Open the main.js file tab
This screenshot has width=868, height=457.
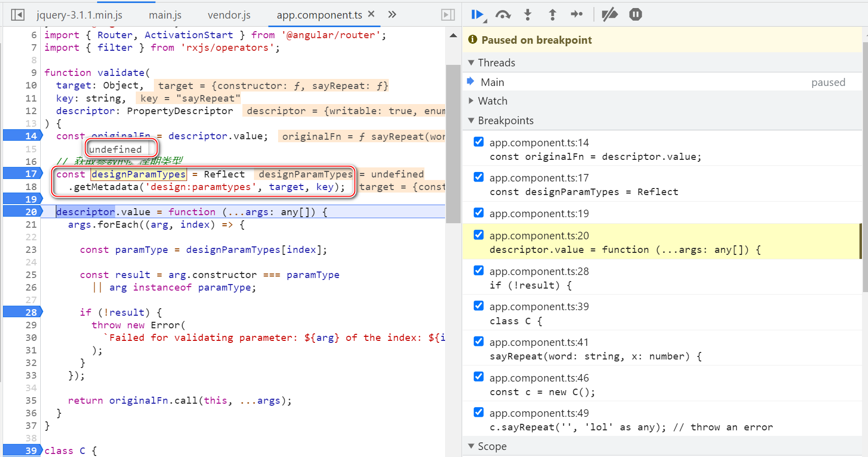point(164,15)
